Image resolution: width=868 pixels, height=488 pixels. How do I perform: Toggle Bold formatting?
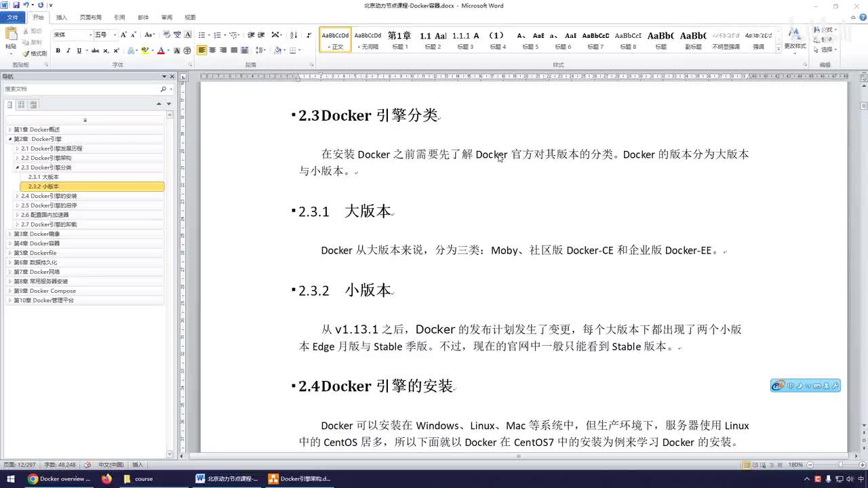click(x=58, y=51)
